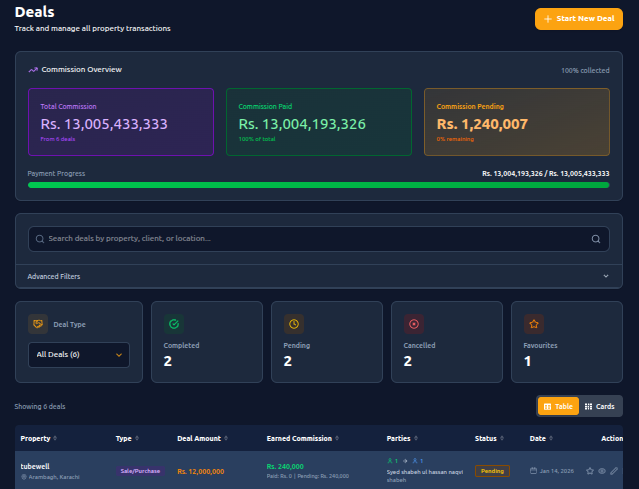Click the Cancelled deals icon
Viewport: 639px width, 489px height.
413,324
